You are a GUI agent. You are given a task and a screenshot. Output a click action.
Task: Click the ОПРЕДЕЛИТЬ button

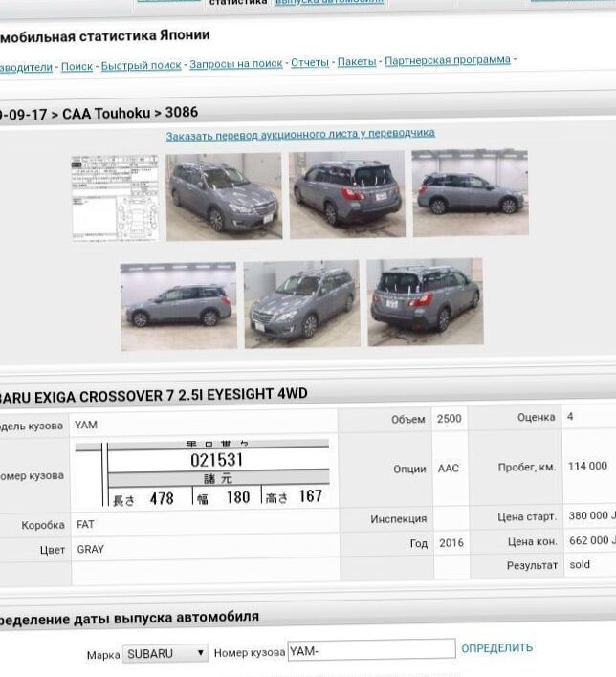coord(496,648)
